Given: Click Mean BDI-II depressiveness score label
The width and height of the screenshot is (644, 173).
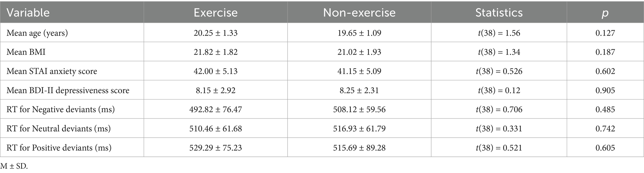Looking at the screenshot, I should click(68, 90).
